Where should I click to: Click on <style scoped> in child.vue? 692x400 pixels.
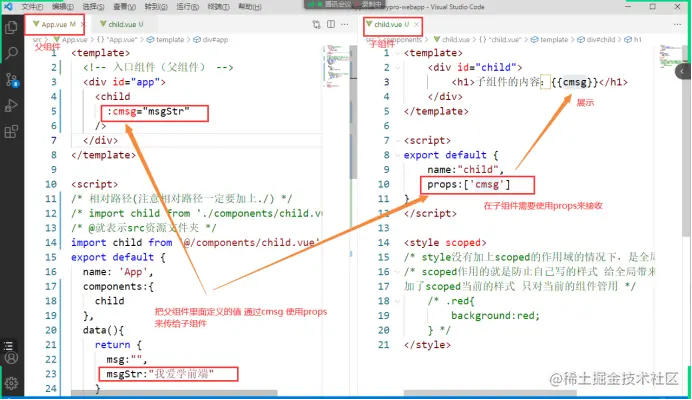(445, 243)
